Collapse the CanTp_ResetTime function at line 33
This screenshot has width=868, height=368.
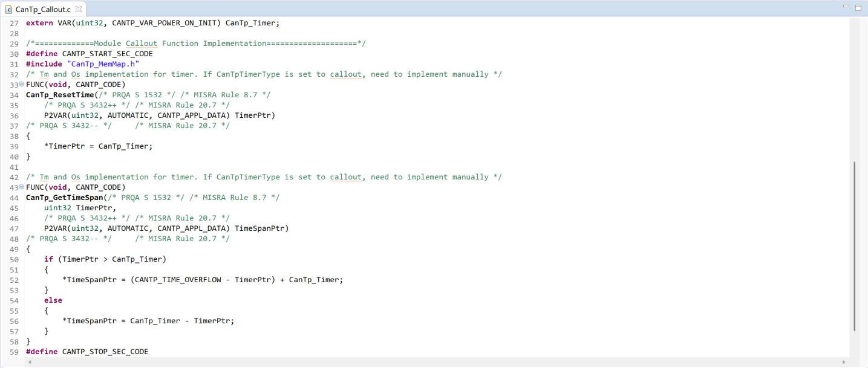[22, 85]
